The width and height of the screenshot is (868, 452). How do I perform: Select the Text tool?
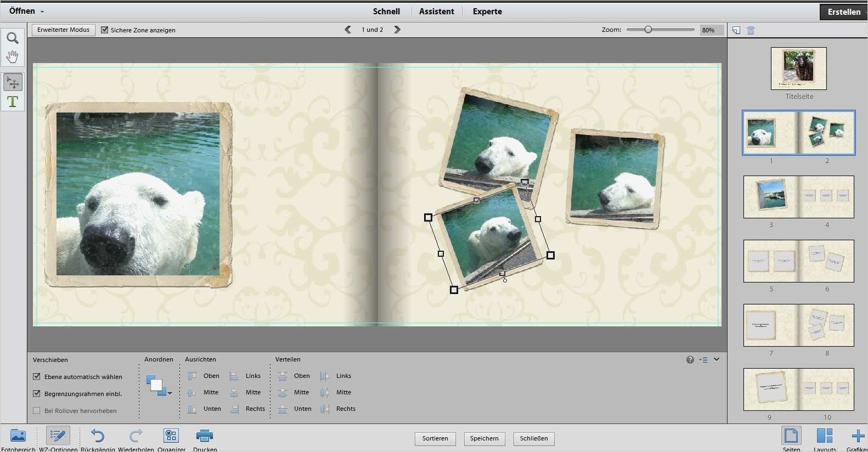[13, 101]
